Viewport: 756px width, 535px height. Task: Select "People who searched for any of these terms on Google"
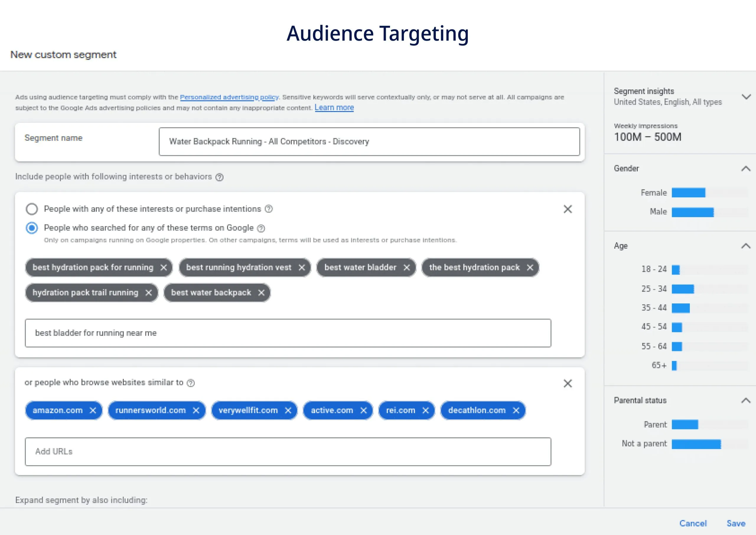coord(32,228)
